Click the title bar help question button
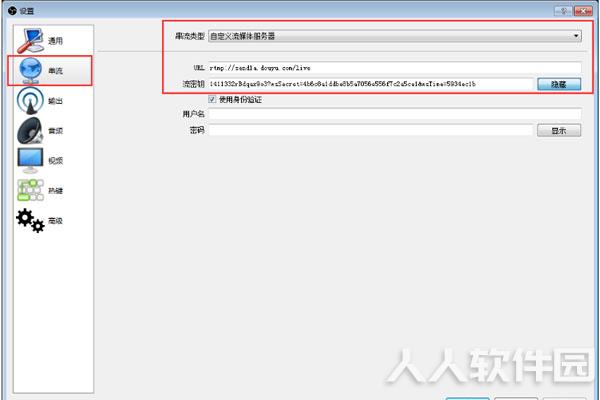 [563, 11]
